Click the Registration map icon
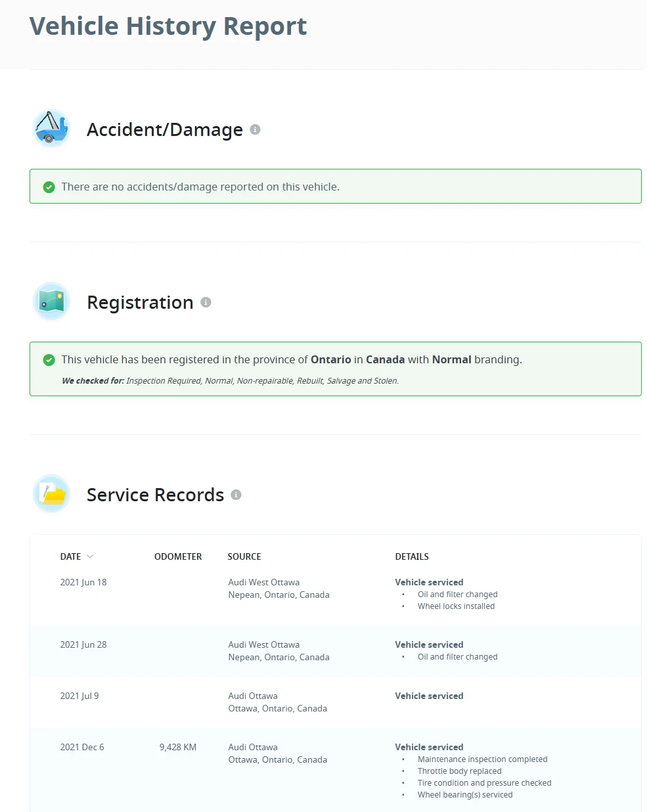 click(51, 301)
